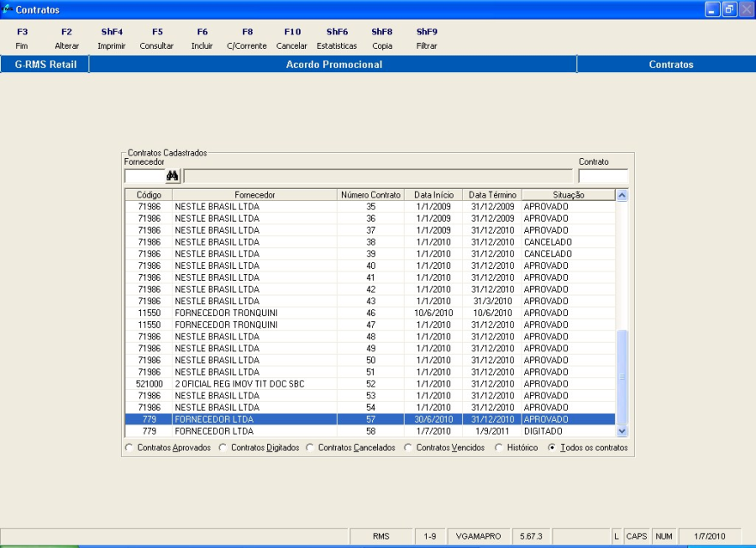Select contract 35 row of Nestle Brasil
This screenshot has height=548, width=756.
[370, 207]
